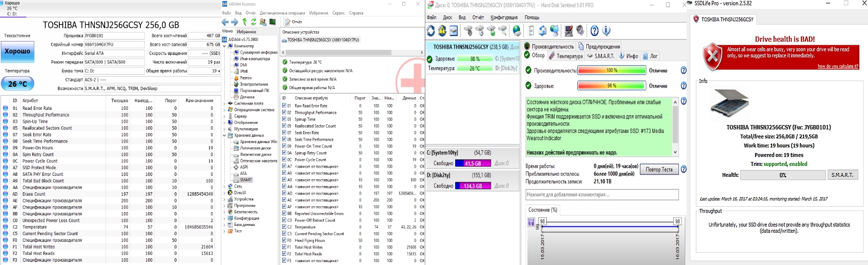Click Hard Disk Sentinel monitor configuration icon

569,31
